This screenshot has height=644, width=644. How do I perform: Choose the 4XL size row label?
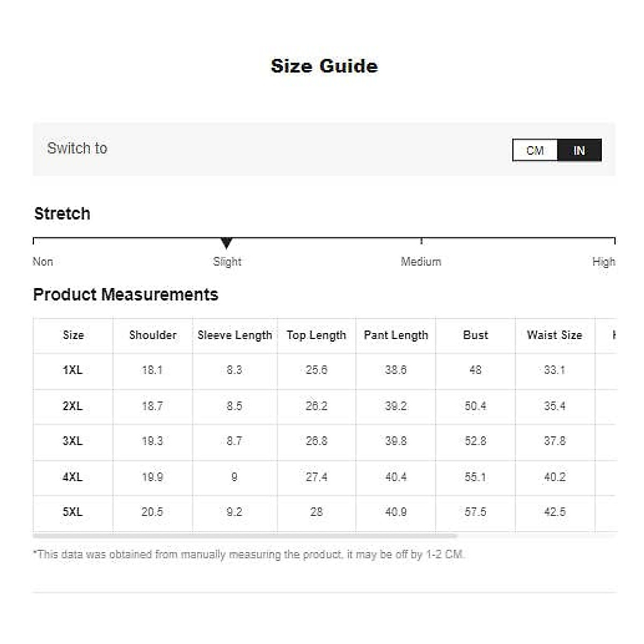pos(72,477)
